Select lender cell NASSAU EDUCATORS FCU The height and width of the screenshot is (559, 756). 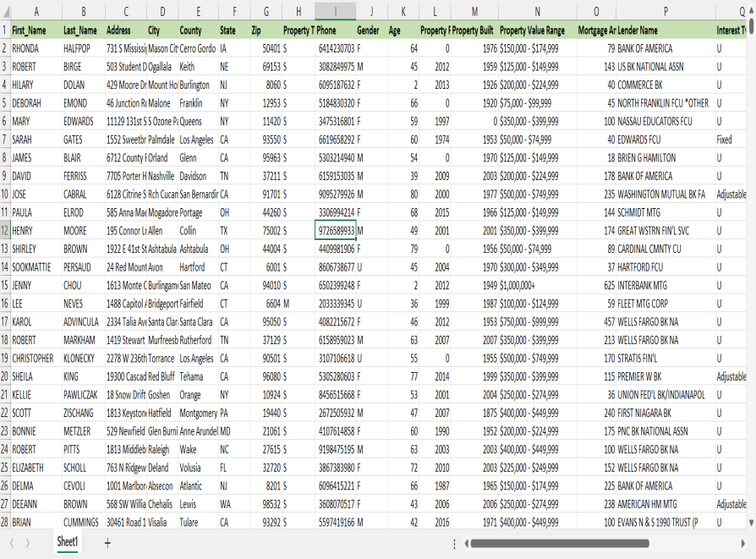tap(666, 122)
